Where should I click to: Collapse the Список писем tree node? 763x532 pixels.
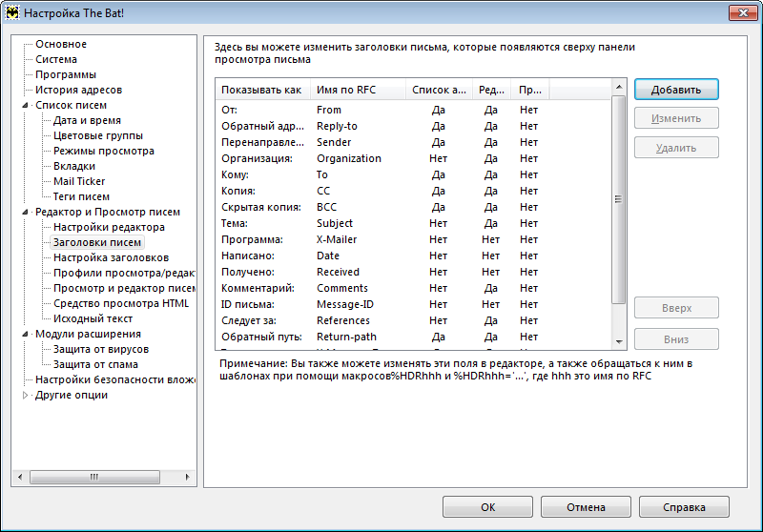point(26,105)
